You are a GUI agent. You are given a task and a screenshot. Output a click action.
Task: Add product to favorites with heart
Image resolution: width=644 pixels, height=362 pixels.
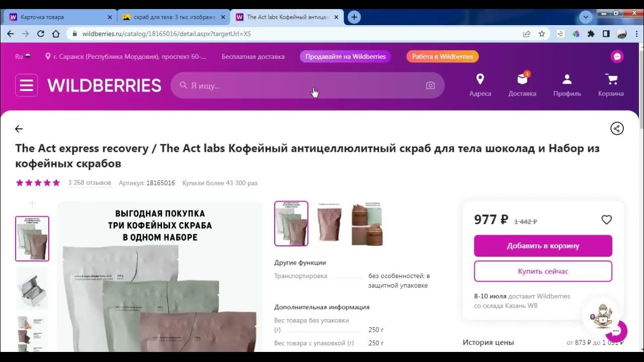point(607,220)
